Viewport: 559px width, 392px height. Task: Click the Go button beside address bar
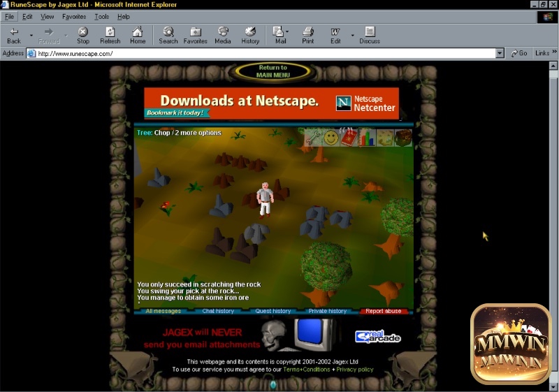[x=518, y=53]
